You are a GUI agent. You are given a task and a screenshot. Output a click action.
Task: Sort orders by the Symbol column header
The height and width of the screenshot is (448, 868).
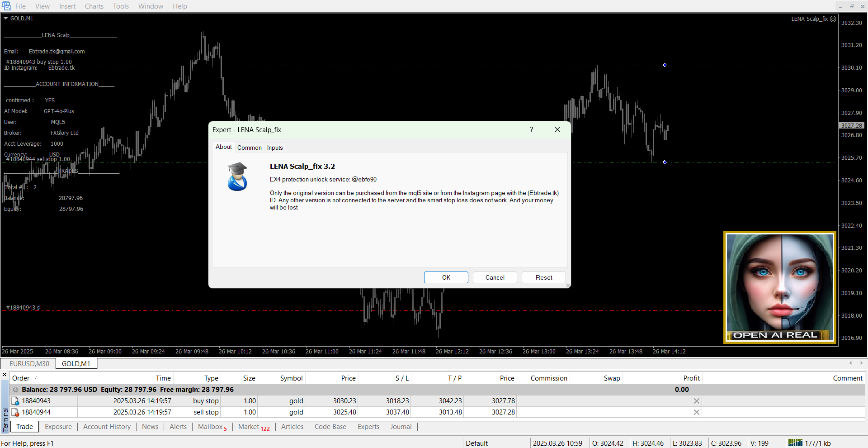point(282,378)
